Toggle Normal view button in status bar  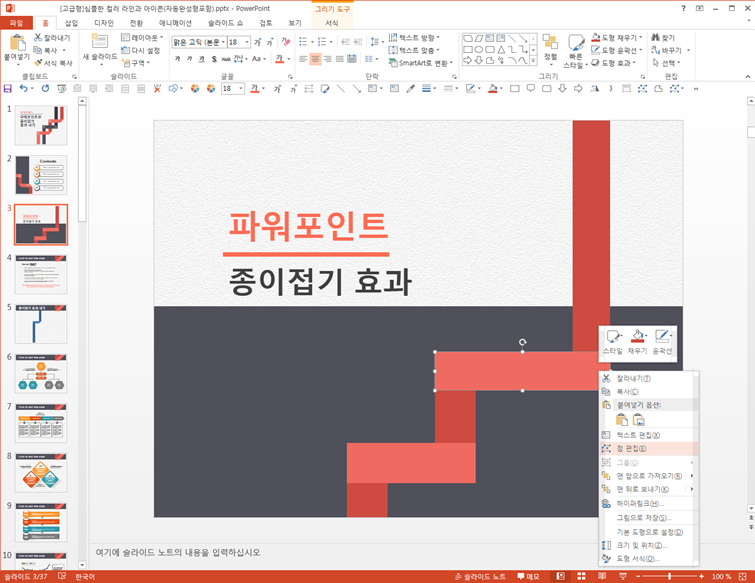pyautogui.click(x=560, y=576)
